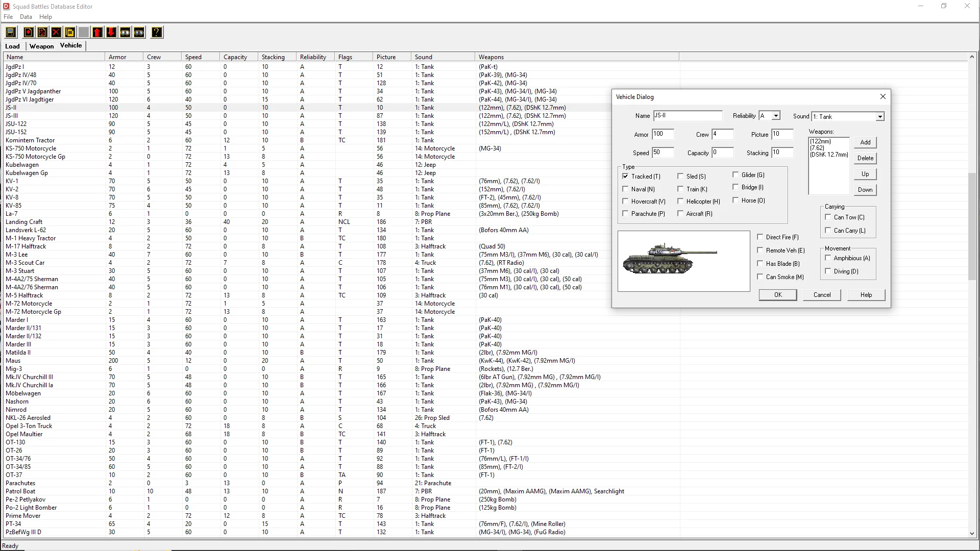Click the save (floppy disk) toolbar icon

click(10, 33)
